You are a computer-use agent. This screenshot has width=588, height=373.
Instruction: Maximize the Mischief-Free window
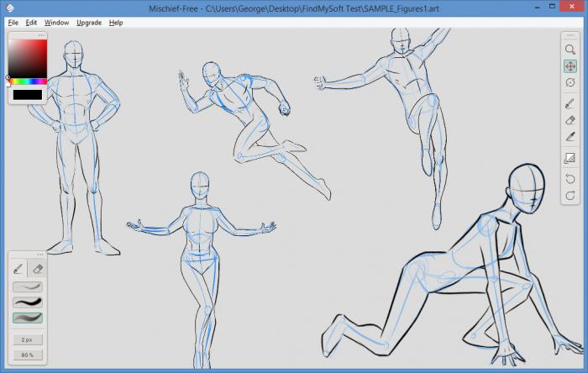552,7
